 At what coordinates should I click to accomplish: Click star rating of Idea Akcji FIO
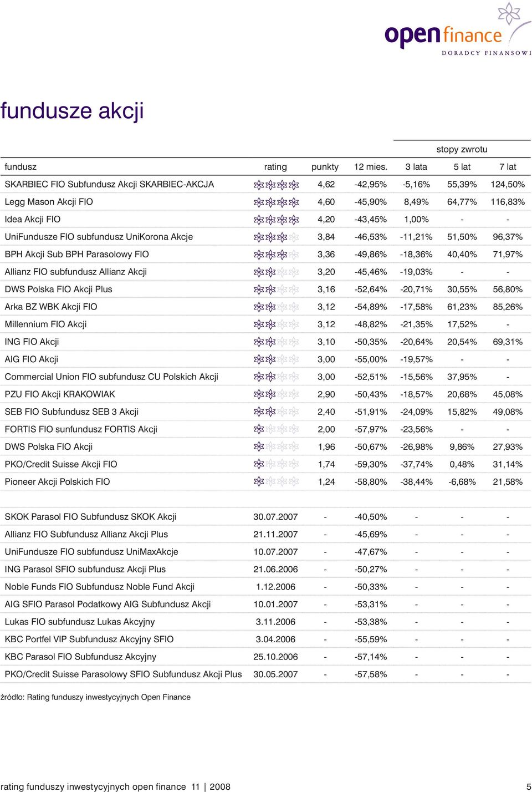click(277, 220)
